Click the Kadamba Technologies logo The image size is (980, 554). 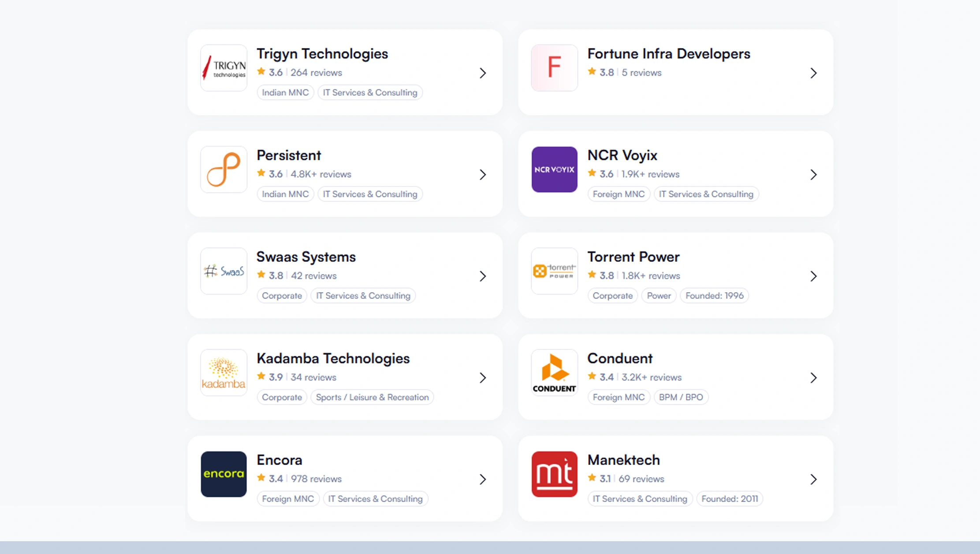coord(224,373)
